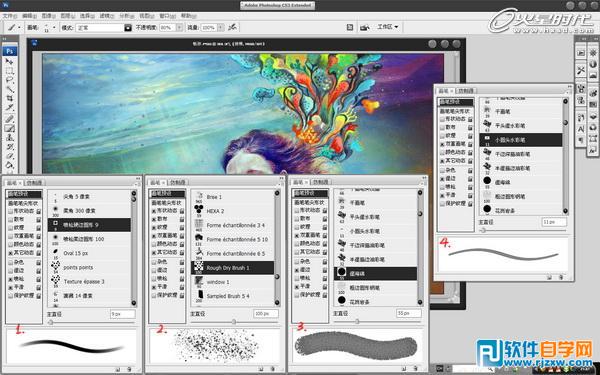Select the Move tool in the toolbox
600x375 pixels.
(x=10, y=62)
